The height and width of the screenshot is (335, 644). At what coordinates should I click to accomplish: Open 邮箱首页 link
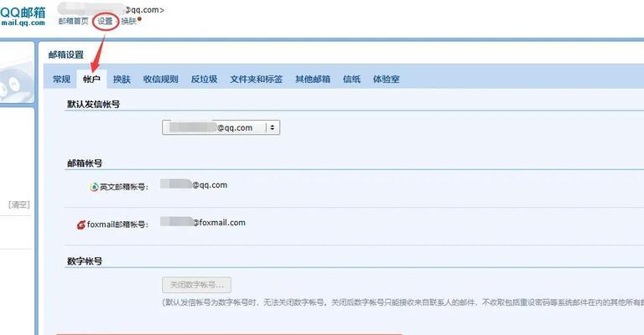(x=73, y=21)
